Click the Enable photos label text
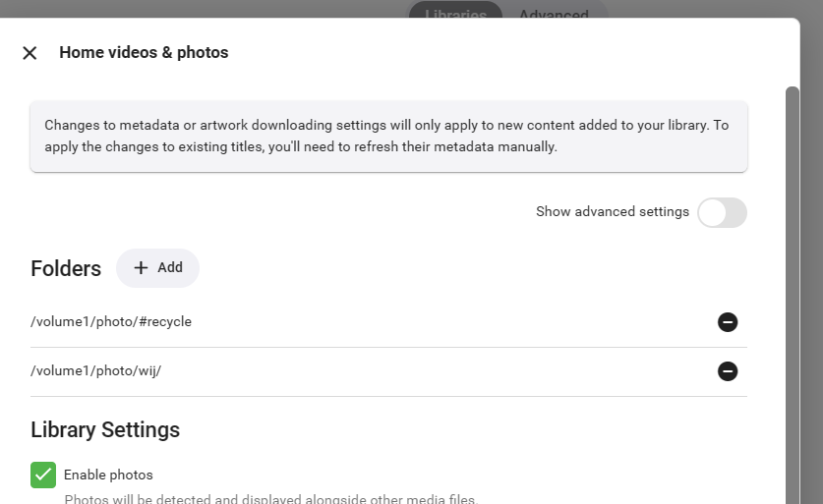The width and height of the screenshot is (823, 504). (108, 476)
